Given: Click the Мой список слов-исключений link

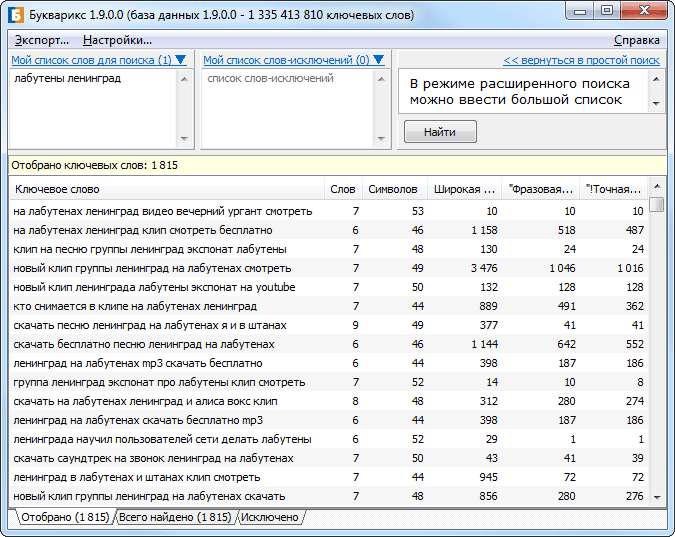Looking at the screenshot, I should tap(286, 60).
